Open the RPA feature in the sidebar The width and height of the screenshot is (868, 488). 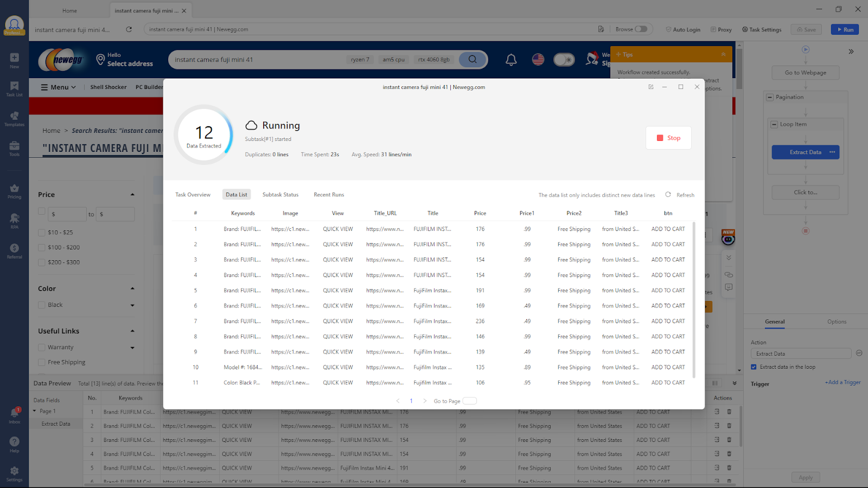14,220
